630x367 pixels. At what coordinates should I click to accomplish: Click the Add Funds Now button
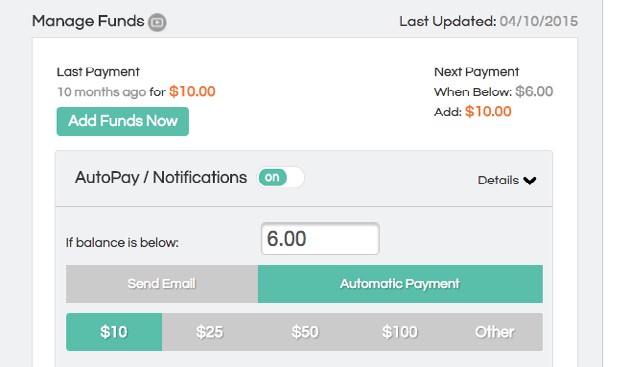(123, 121)
